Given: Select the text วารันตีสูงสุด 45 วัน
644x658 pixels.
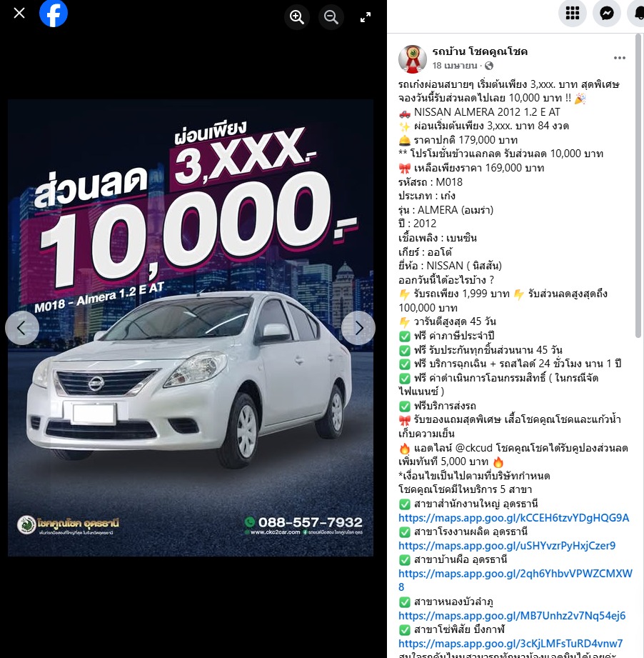Looking at the screenshot, I should point(455,321).
